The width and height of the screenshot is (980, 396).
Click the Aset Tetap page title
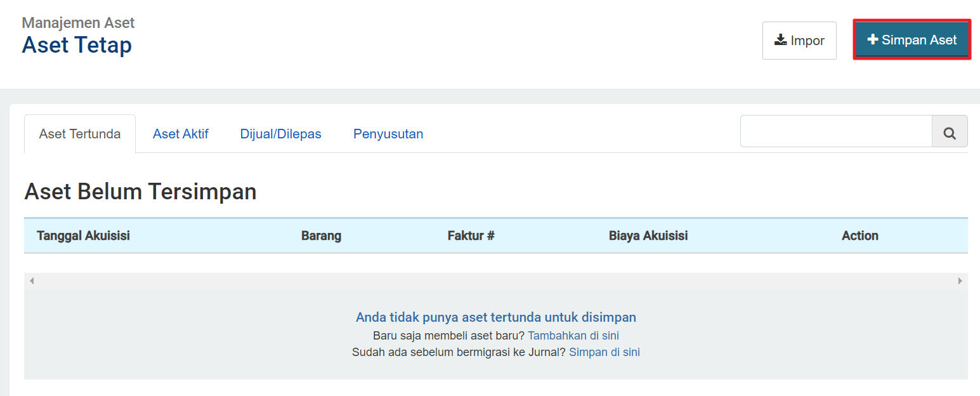[x=77, y=44]
